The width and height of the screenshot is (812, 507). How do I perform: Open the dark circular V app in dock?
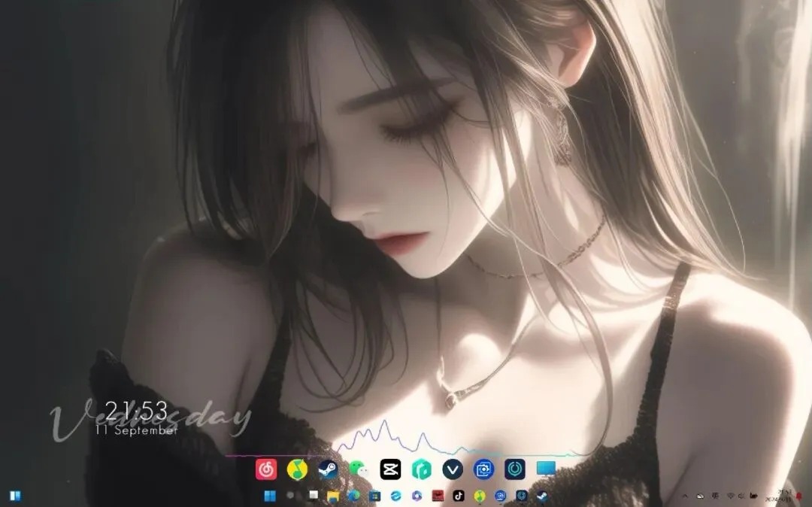coord(453,469)
